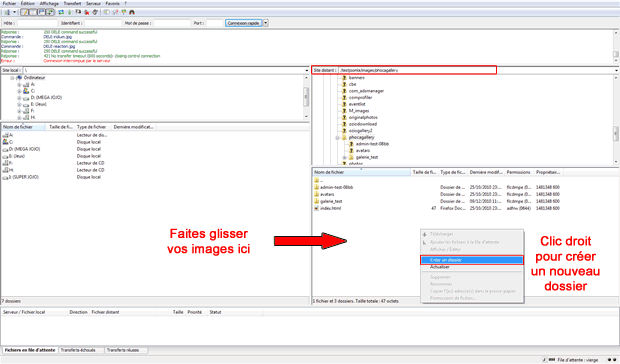The width and height of the screenshot is (620, 364).
Task: Click the refresh file lists icon
Action: [61, 12]
